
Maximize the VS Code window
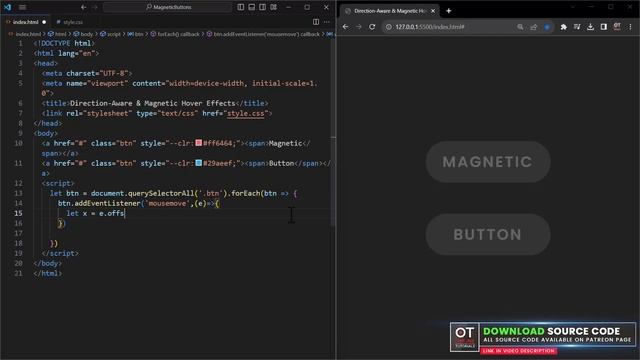coord(307,7)
